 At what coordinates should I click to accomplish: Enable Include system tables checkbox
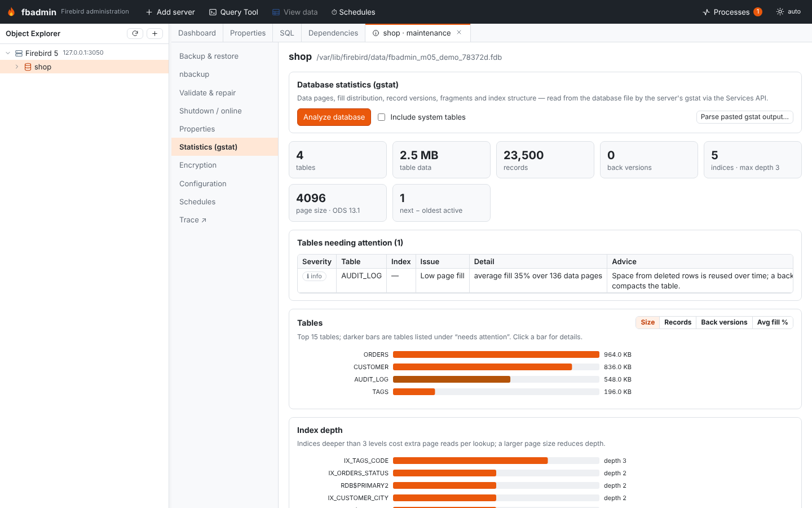click(382, 117)
